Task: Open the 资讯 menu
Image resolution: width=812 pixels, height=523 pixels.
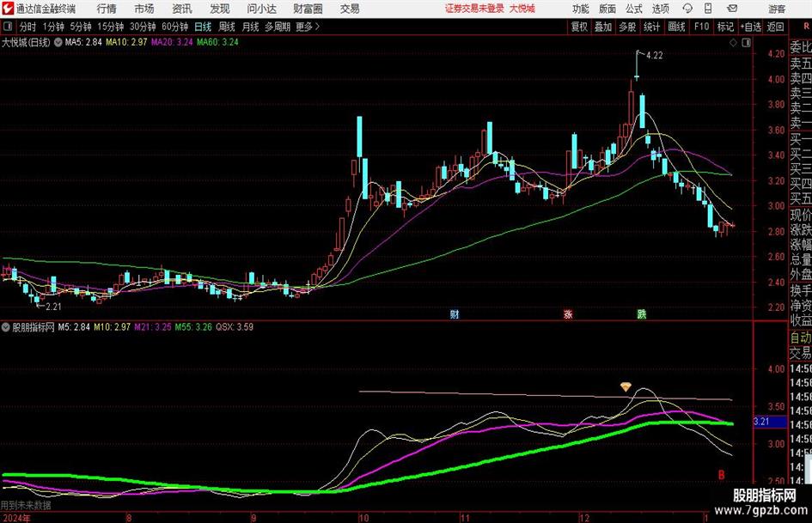Action: (x=182, y=9)
